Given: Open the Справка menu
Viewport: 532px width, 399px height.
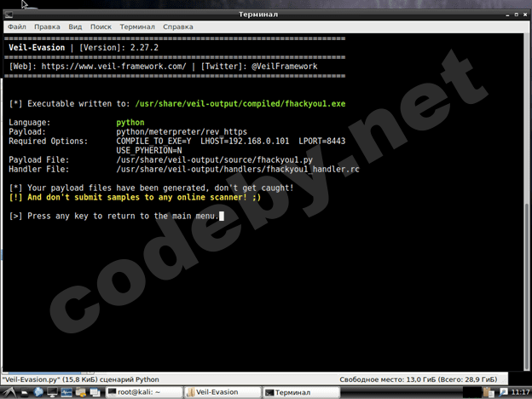Looking at the screenshot, I should [x=178, y=26].
